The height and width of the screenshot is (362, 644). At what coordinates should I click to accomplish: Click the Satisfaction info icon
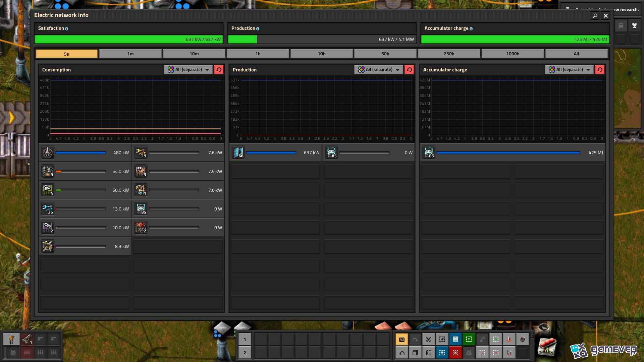[66, 29]
